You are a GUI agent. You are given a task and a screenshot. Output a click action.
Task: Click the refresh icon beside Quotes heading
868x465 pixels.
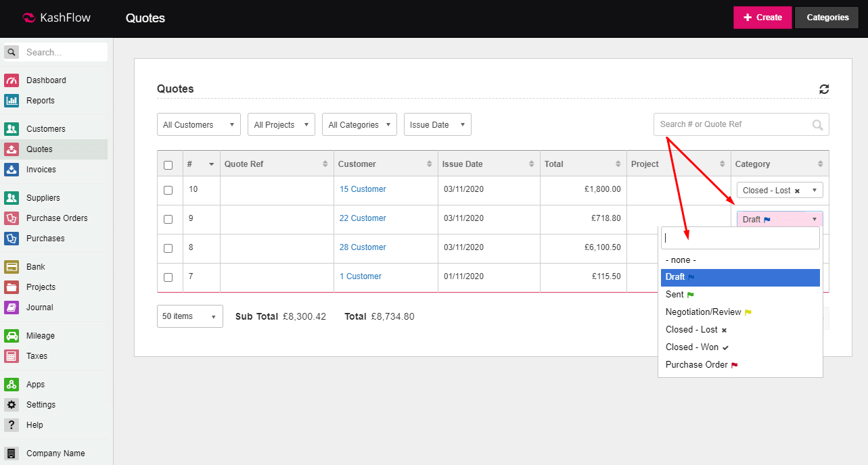(823, 89)
